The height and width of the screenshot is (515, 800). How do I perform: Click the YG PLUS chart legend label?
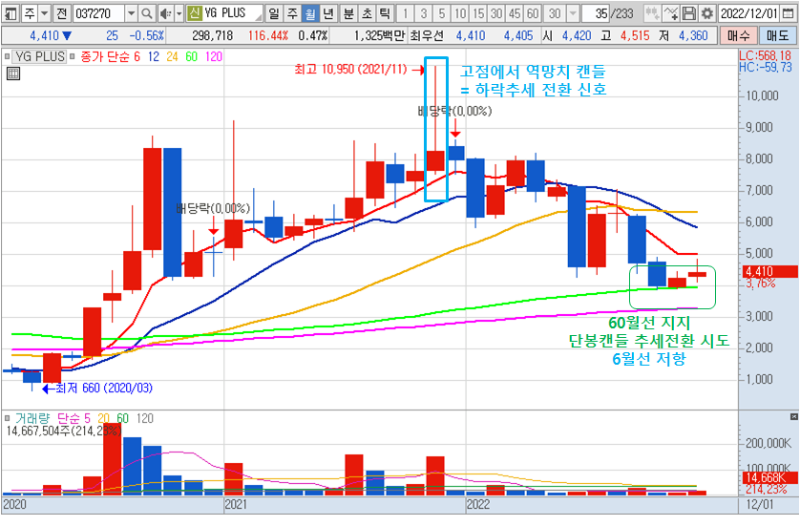click(x=40, y=56)
